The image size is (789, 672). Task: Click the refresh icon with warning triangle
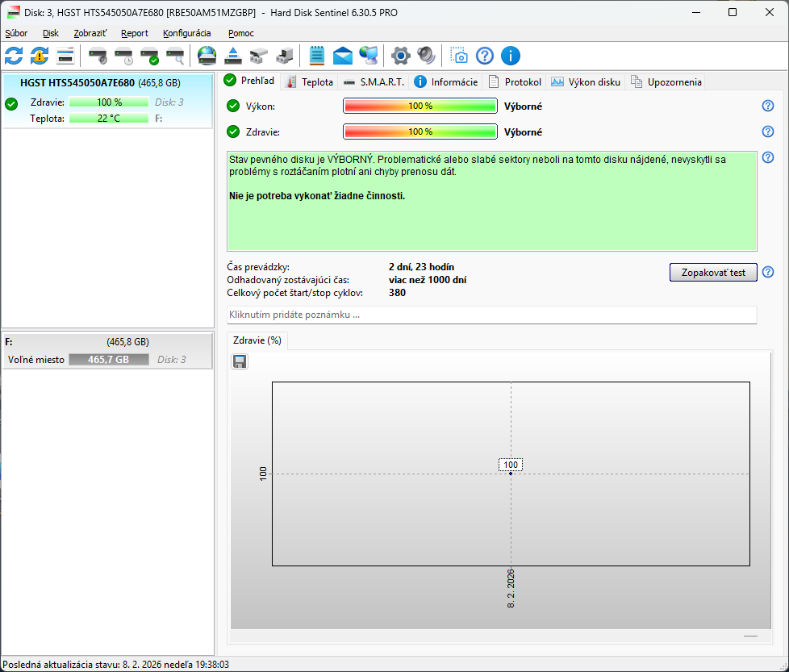coord(40,56)
